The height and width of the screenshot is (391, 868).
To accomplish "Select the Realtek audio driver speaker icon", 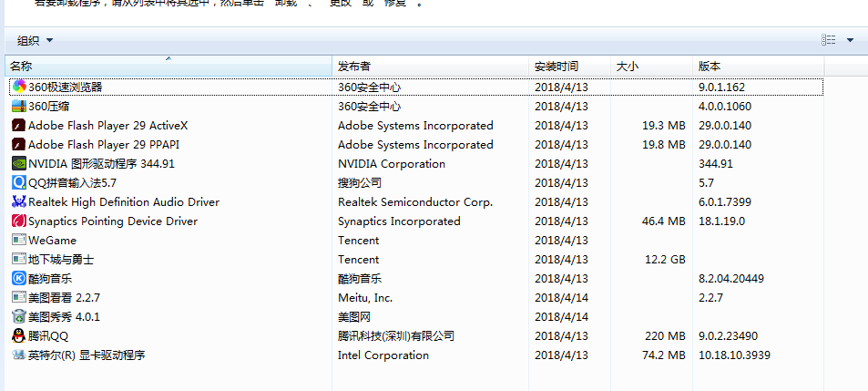I will point(19,202).
